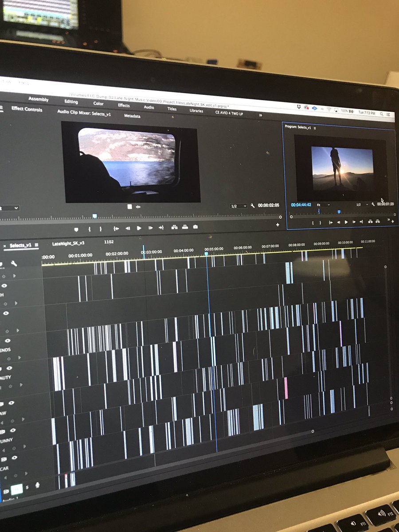Play the clip in the Source monitor
399x532 pixels.
pos(139,228)
